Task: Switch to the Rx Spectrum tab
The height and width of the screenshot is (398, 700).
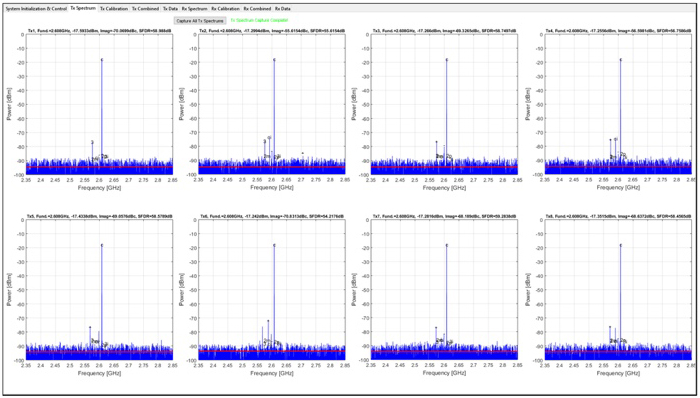Action: 195,8
